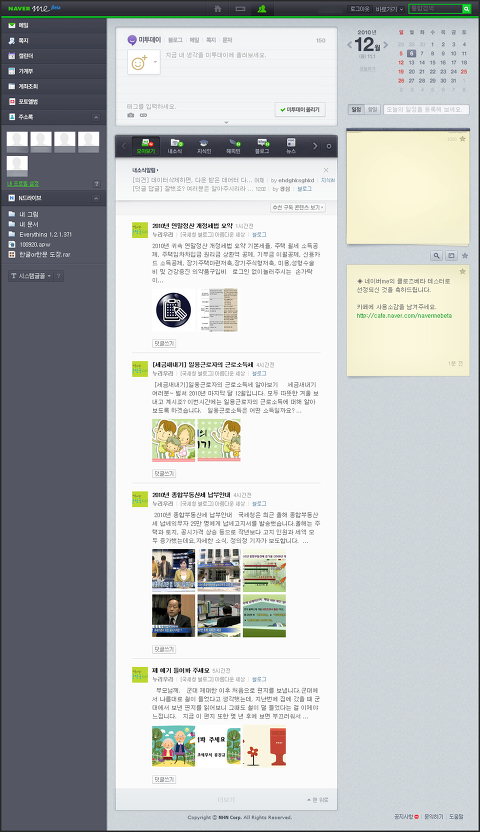Open the cafe.naver.com/navermebeta link

pos(404,315)
